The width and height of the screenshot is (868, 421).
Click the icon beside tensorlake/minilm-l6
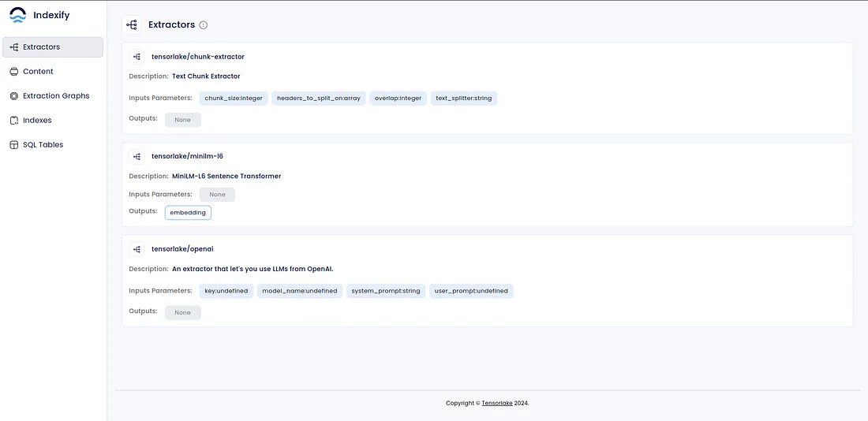[137, 156]
